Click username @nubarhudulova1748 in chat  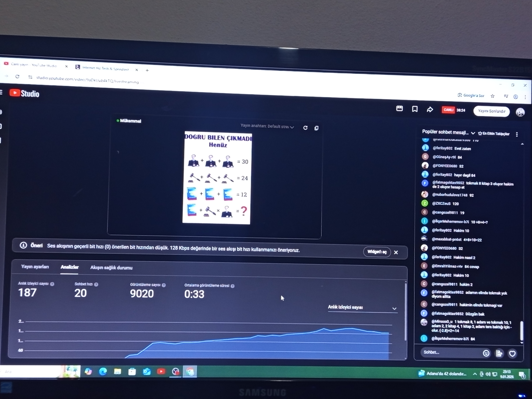coord(450,195)
